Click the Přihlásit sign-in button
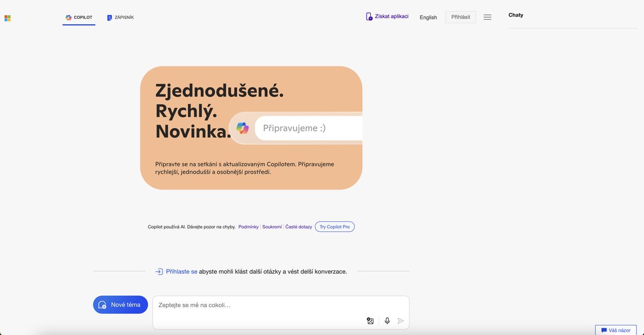The height and width of the screenshot is (335, 644). click(x=460, y=17)
